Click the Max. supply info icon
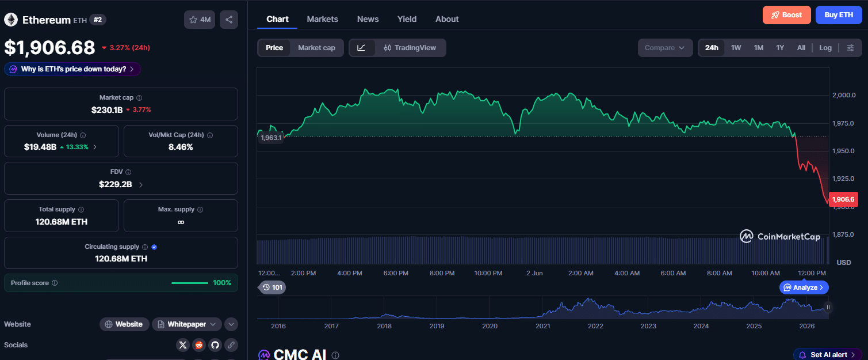This screenshot has height=360, width=868. tap(200, 210)
